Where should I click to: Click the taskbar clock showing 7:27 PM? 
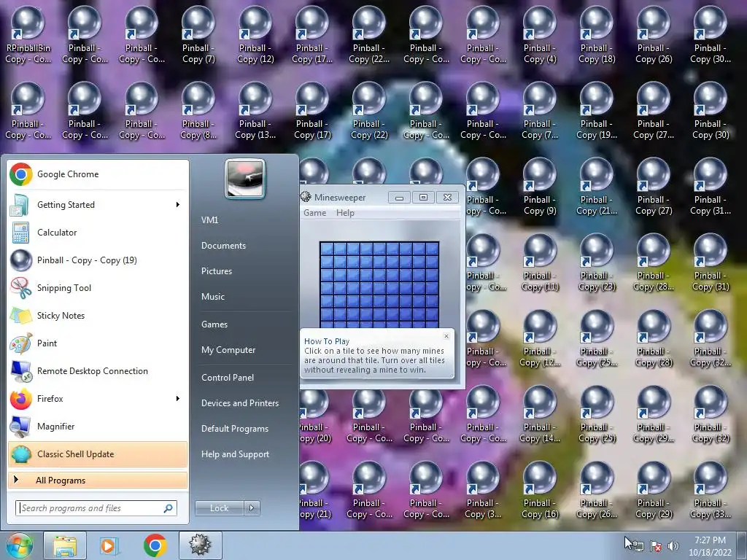pos(710,546)
